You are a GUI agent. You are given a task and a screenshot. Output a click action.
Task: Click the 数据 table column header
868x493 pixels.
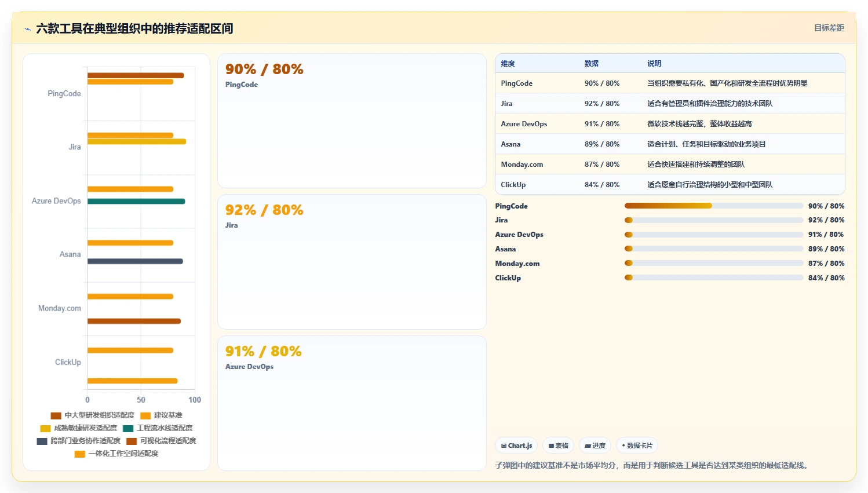[x=592, y=64]
